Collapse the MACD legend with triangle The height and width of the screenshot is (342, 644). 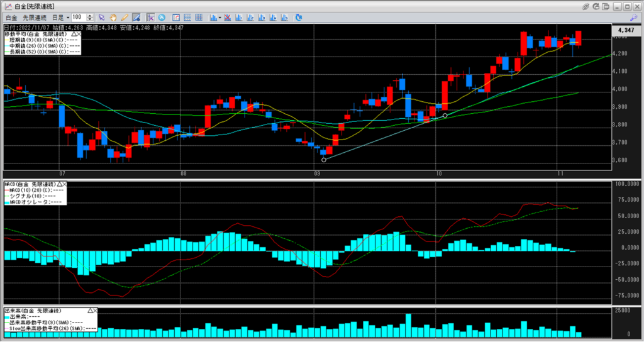[60, 184]
